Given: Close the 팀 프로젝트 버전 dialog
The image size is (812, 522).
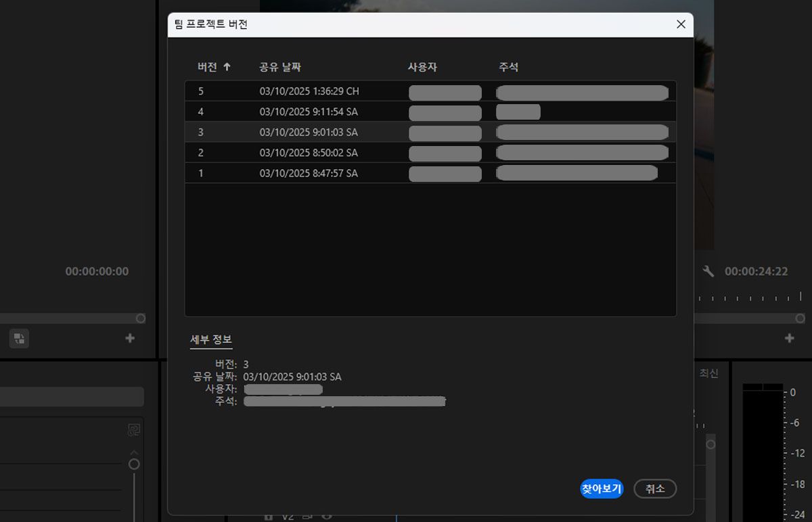Looking at the screenshot, I should click(x=681, y=24).
